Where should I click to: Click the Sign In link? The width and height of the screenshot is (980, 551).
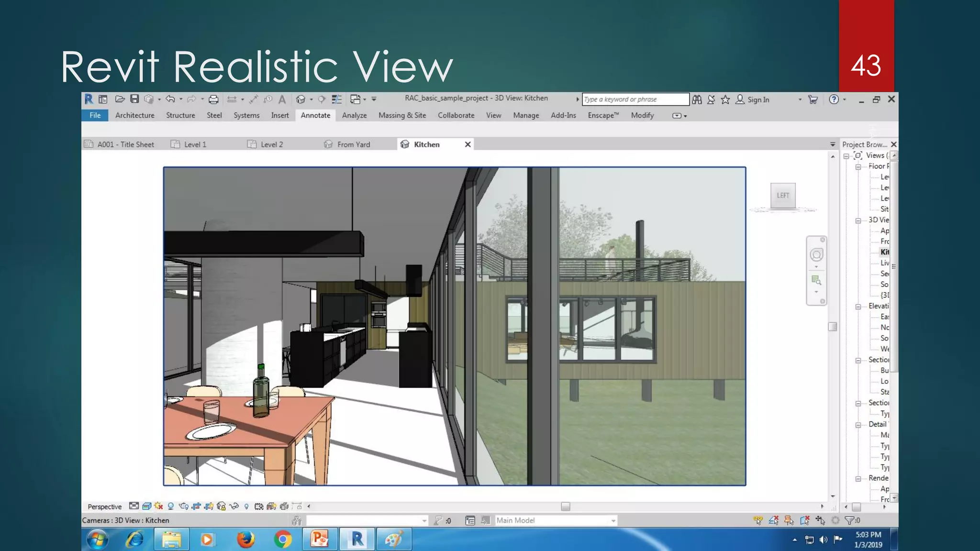pyautogui.click(x=758, y=99)
